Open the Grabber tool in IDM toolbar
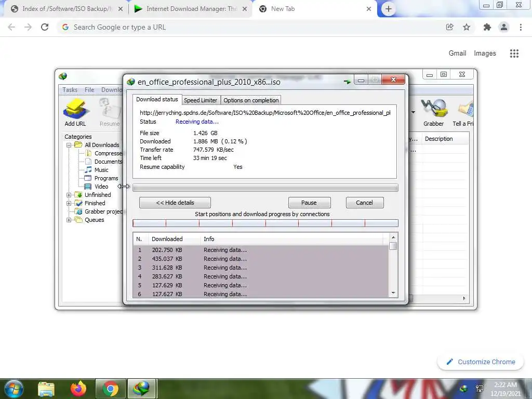 click(x=433, y=112)
